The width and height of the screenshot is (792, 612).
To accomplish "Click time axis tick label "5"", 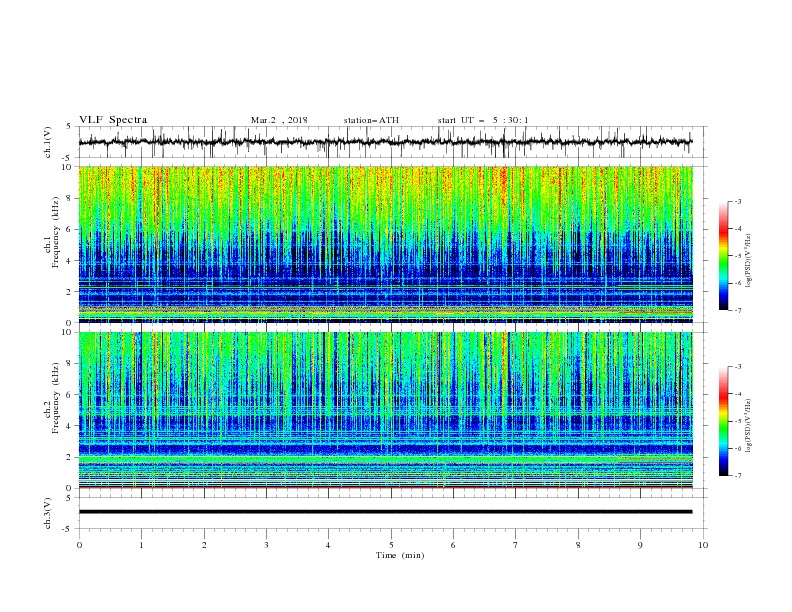I will pos(391,545).
